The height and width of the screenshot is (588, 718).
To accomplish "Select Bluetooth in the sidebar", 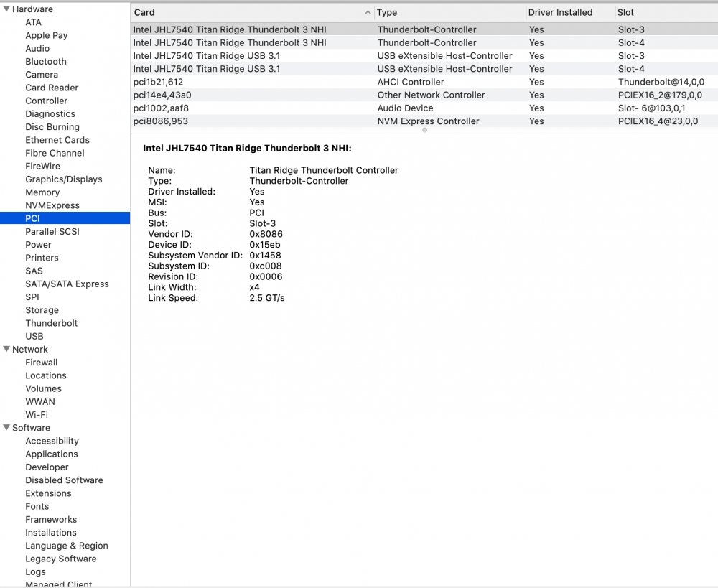I will 46,61.
